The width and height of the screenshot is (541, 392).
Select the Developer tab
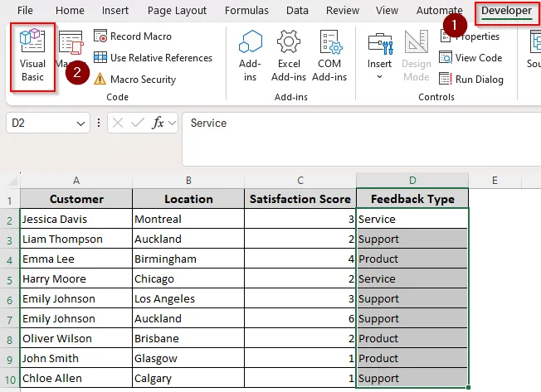506,11
